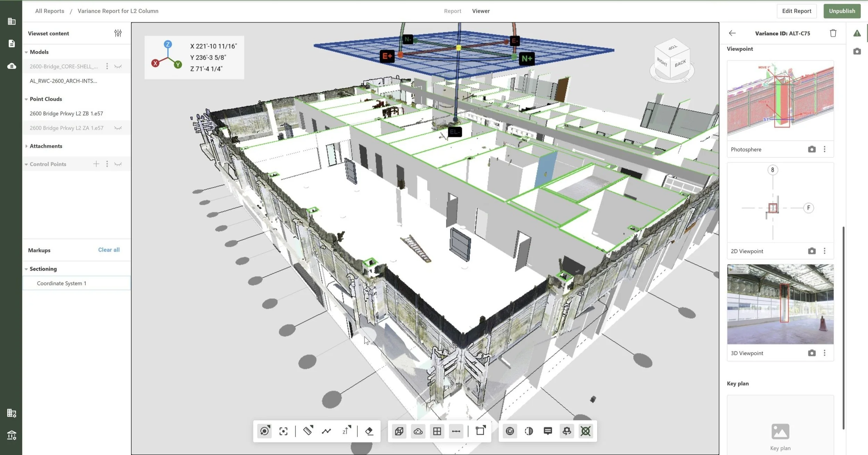The image size is (868, 455).
Task: Click the polyline measurement tool
Action: 326,431
